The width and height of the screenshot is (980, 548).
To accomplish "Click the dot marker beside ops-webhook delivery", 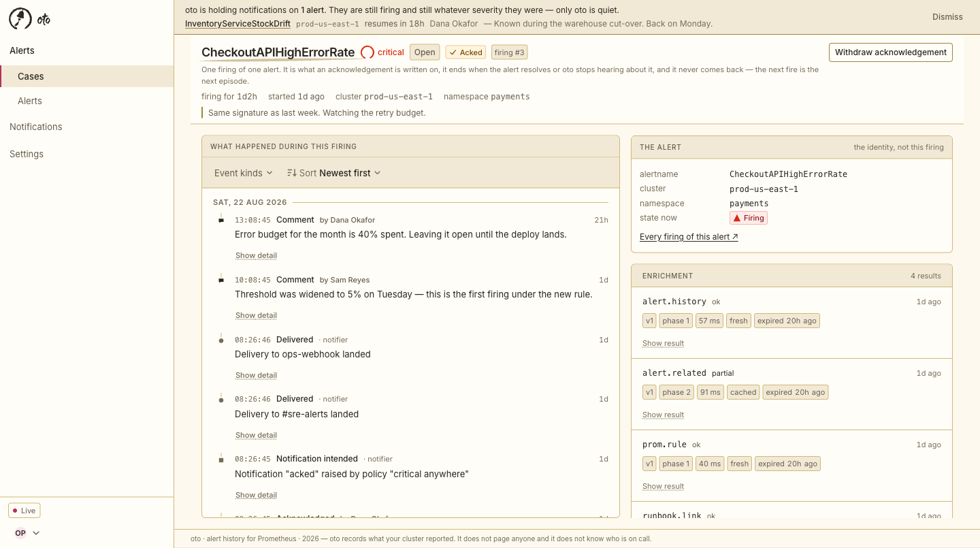I will tap(221, 340).
